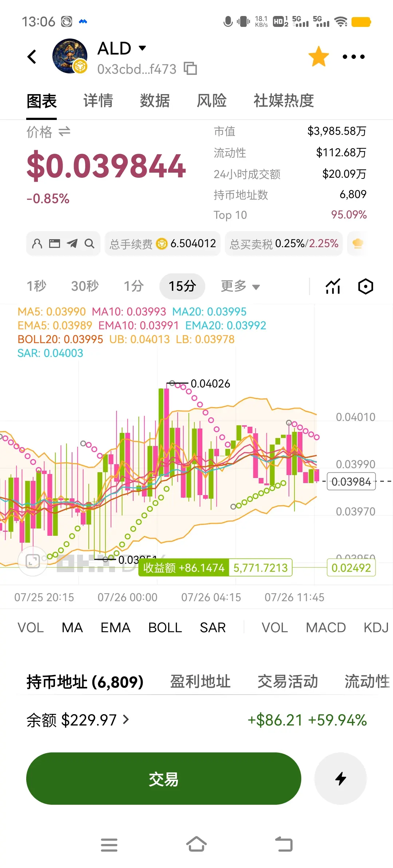Tap the Top 10 holding value 95.09%
Viewport: 393px width, 868px height.
coord(349,214)
